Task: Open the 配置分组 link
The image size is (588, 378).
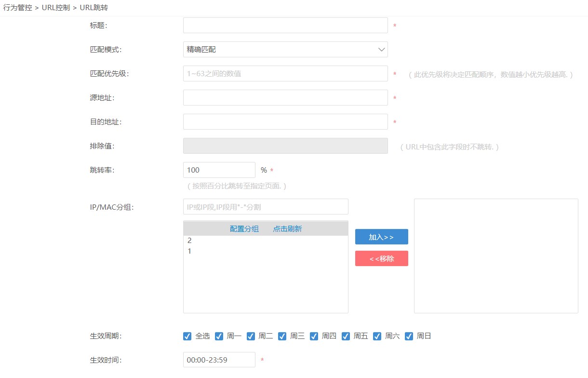Action: click(244, 229)
